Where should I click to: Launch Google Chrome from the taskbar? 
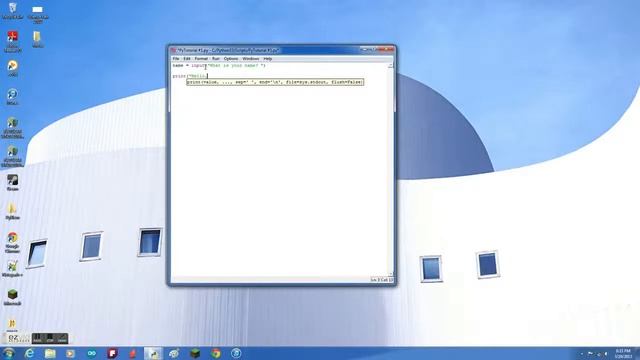pos(216,353)
